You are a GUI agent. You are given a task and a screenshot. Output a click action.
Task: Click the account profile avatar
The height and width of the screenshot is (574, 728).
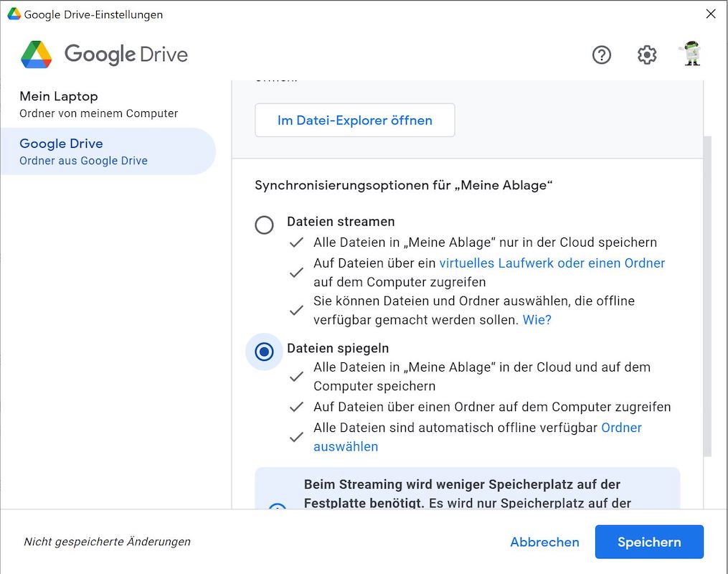coord(691,54)
